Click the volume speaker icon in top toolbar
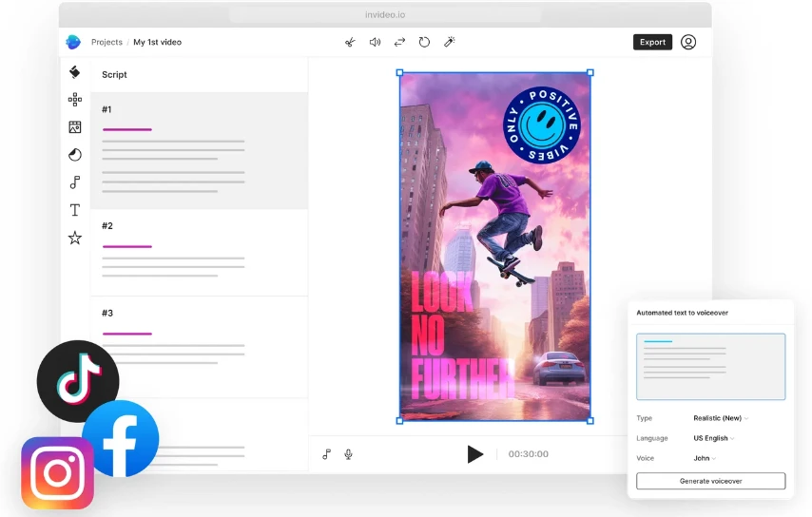The width and height of the screenshot is (812, 517). point(375,42)
